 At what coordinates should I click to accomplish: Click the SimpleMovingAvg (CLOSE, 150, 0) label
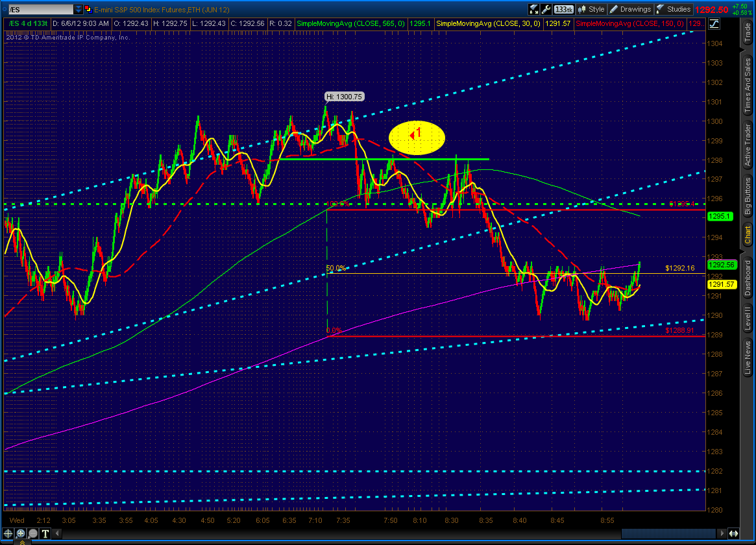[629, 23]
